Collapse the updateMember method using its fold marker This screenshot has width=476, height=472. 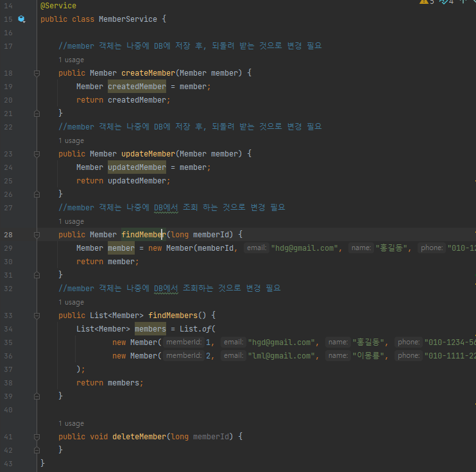pyautogui.click(x=37, y=154)
